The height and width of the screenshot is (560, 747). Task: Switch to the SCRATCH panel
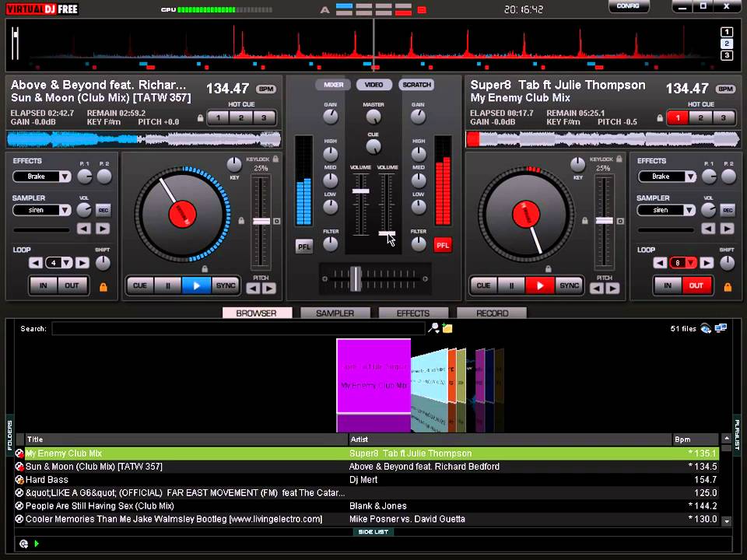click(x=416, y=85)
